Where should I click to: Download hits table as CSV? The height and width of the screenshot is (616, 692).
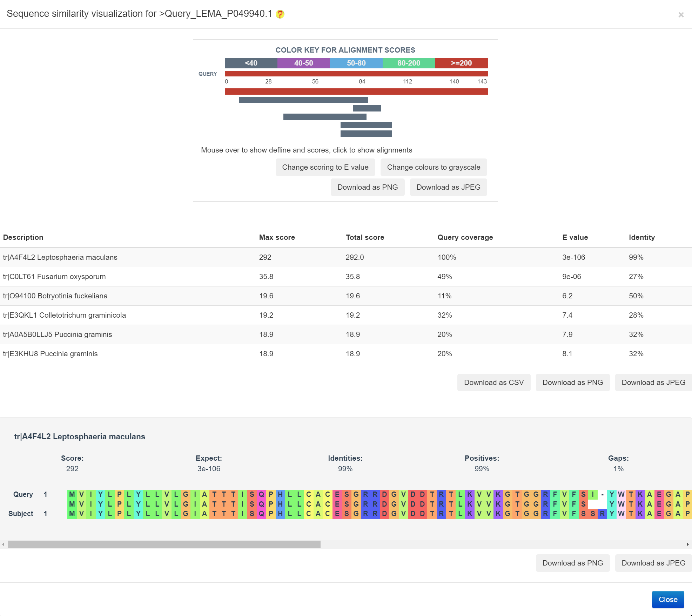[493, 383]
